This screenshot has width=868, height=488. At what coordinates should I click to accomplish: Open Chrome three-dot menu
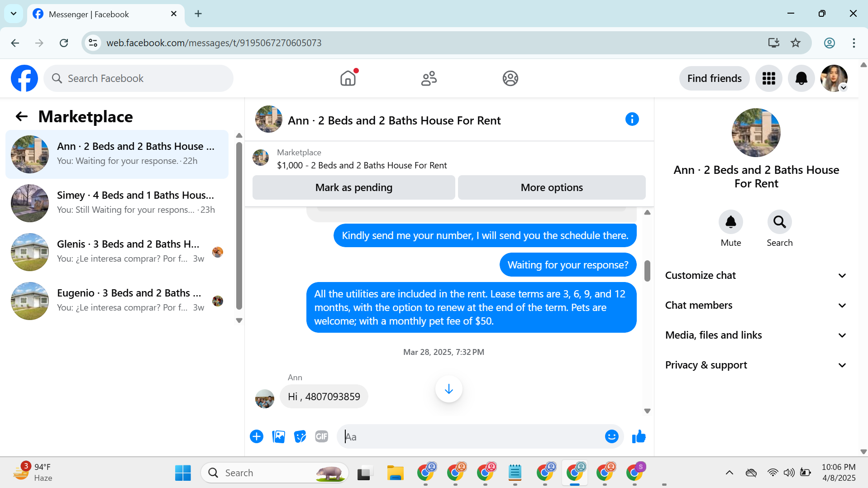click(x=854, y=43)
